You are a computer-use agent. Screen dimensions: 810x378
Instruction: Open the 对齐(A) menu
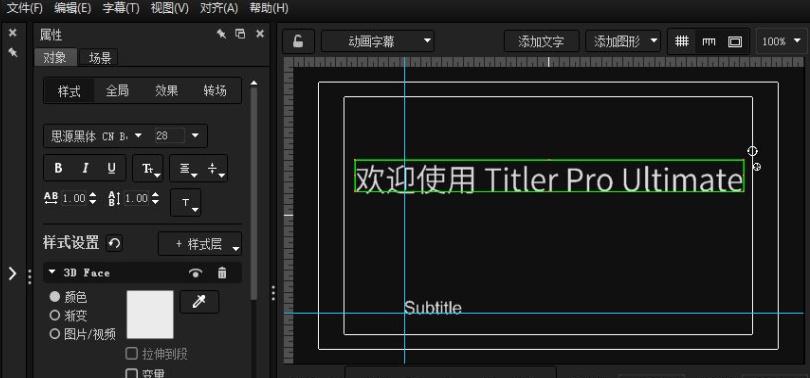coord(219,8)
